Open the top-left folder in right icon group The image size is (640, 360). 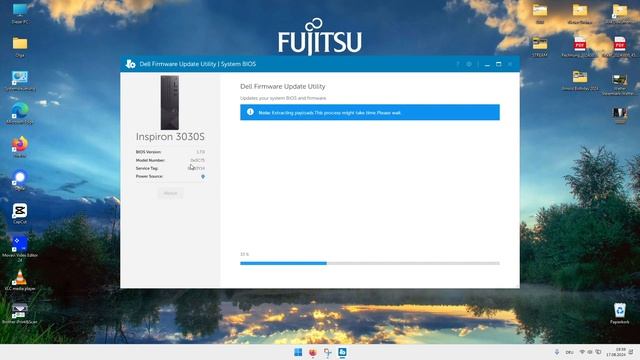pyautogui.click(x=540, y=13)
